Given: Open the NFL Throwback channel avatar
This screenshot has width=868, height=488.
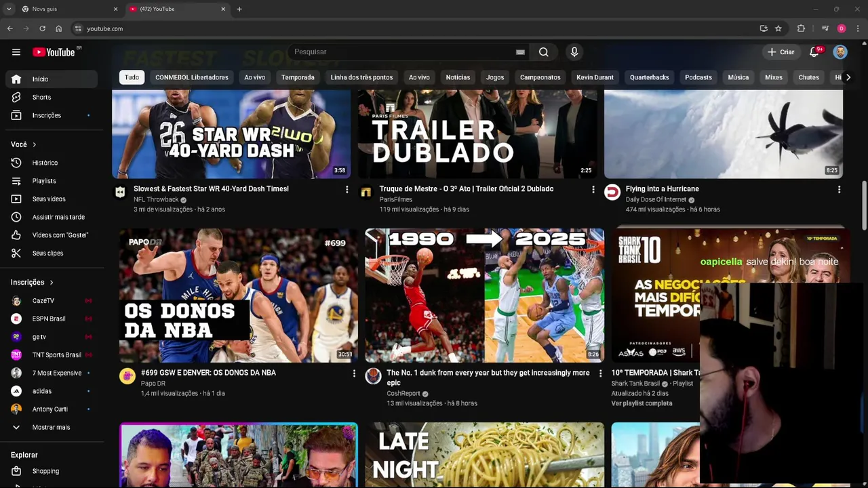Looking at the screenshot, I should [120, 192].
